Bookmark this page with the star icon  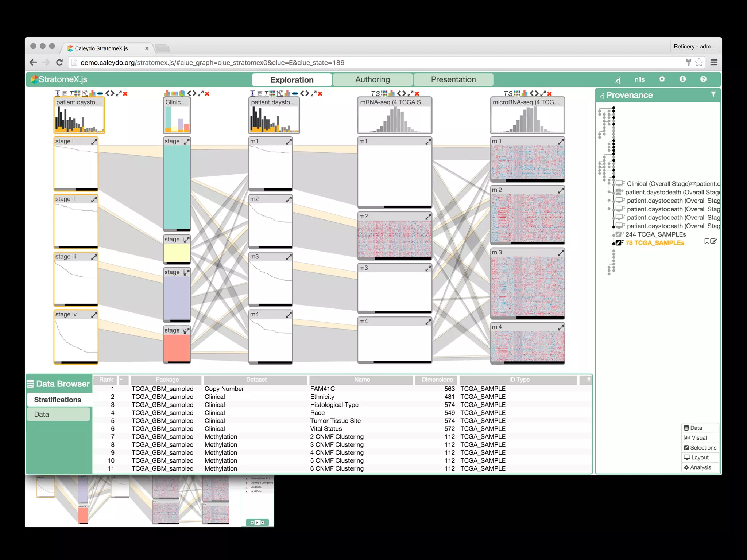[699, 62]
